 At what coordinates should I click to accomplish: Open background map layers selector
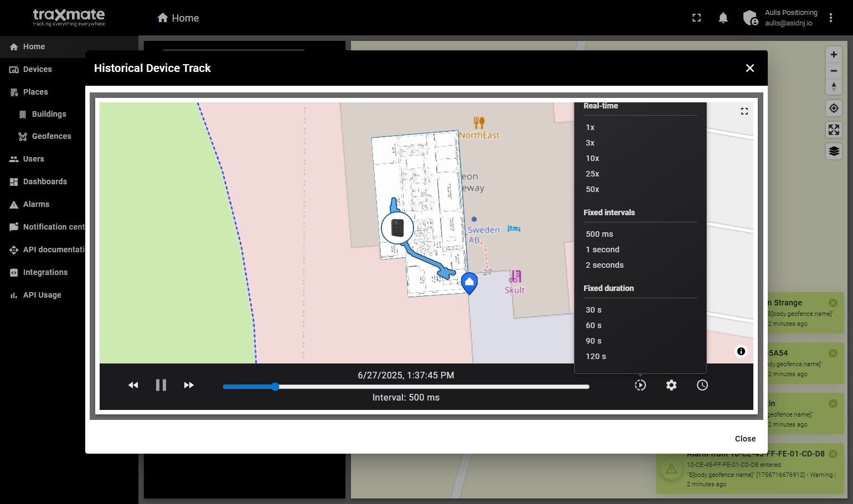point(834,151)
